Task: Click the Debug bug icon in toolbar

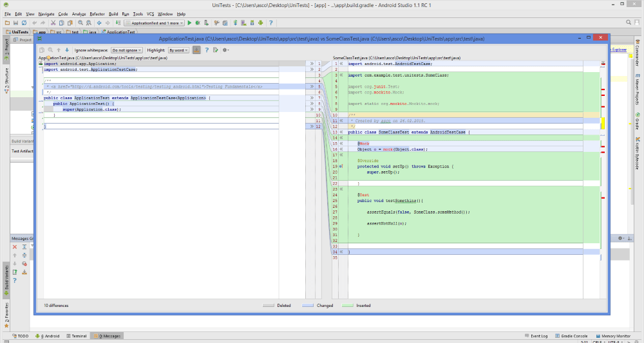Action: [x=198, y=23]
